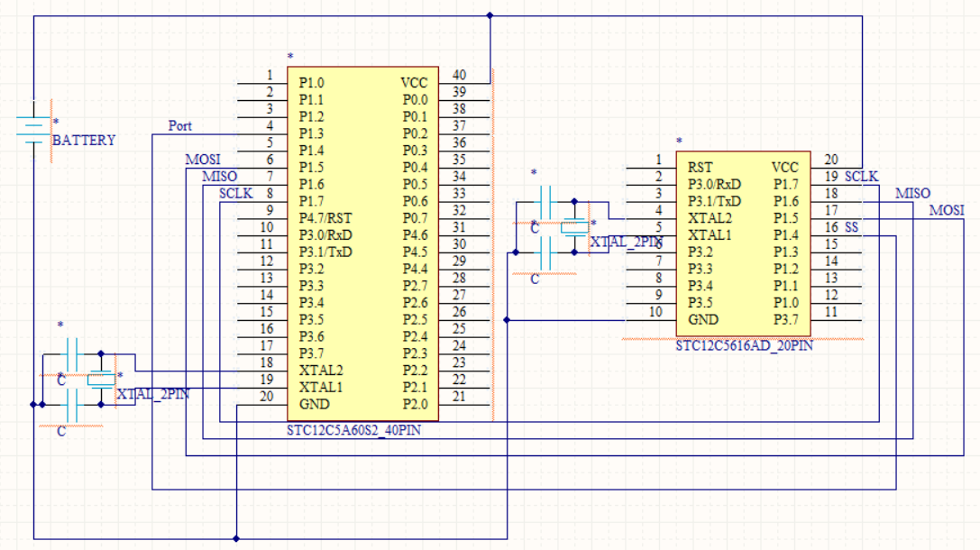Click pin name P0.7 on the 40-pin chip
The height and width of the screenshot is (550, 980).
click(415, 217)
